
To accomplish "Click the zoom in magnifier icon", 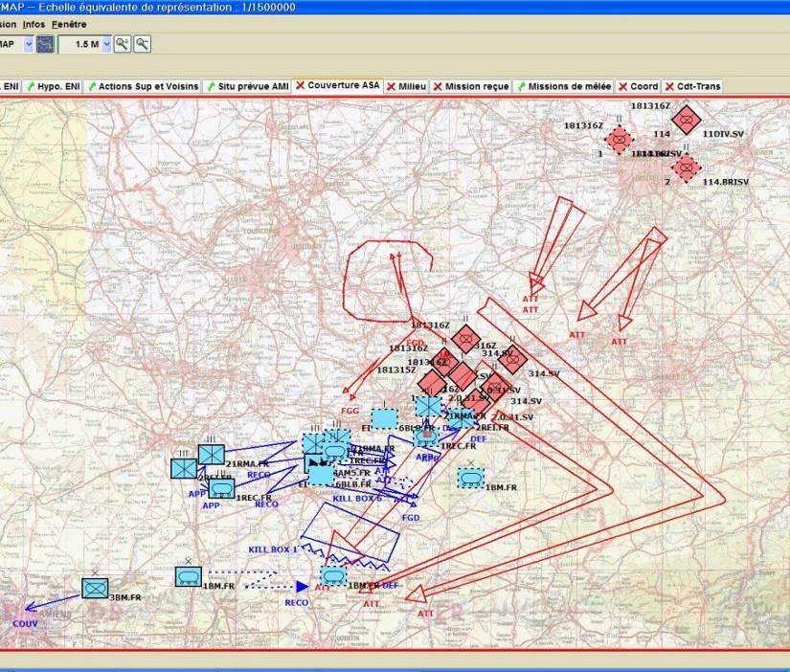I will (x=123, y=44).
